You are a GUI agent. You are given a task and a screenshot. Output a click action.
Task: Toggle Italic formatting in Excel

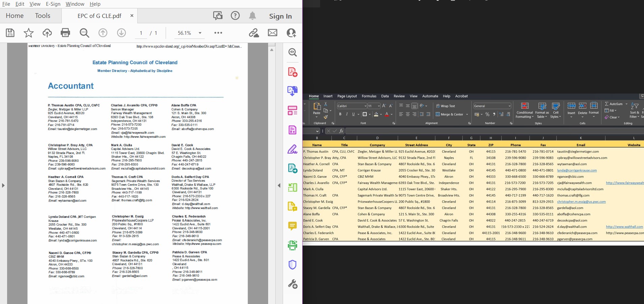click(x=347, y=114)
